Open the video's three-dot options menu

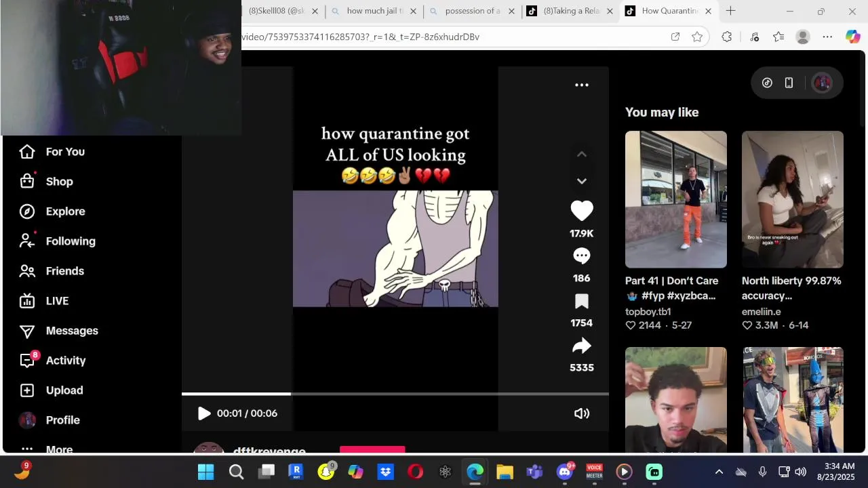click(x=582, y=85)
